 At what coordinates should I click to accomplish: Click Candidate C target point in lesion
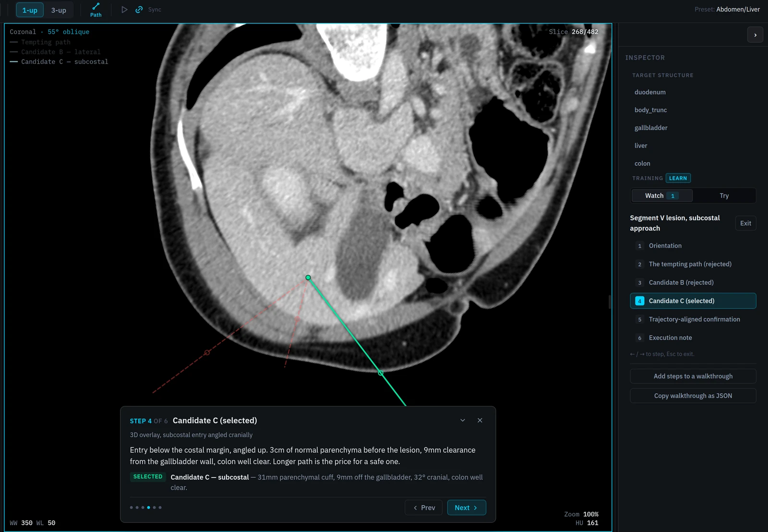pos(308,278)
